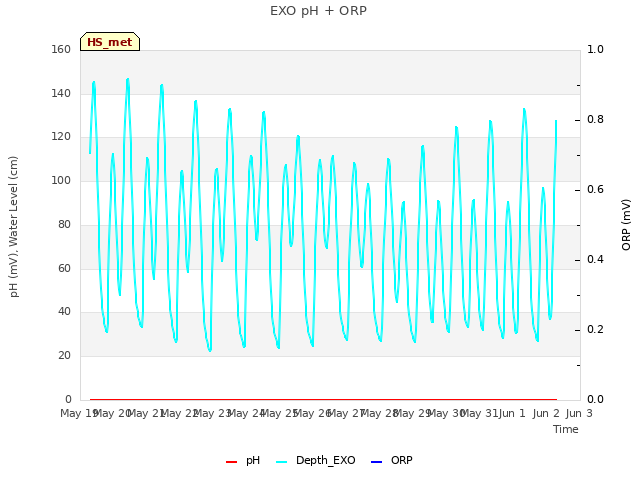Image resolution: width=640 pixels, height=480 pixels.
Task: Click the 0.0 tick on the ORP axis
Action: tap(595, 400)
